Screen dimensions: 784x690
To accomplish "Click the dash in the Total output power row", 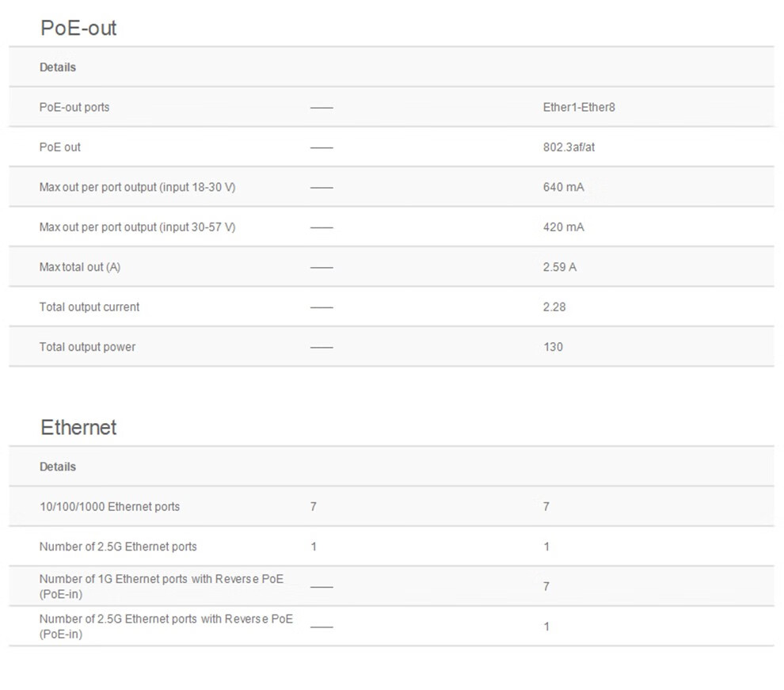I will 322,347.
